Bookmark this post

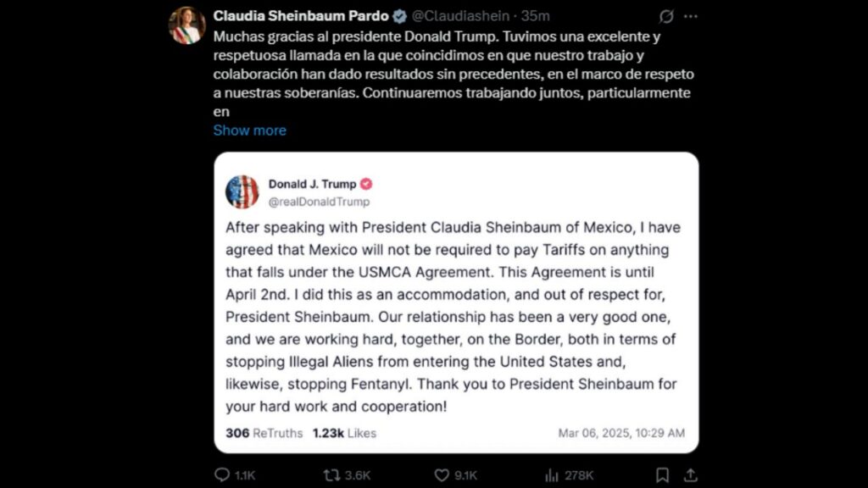pyautogui.click(x=662, y=474)
